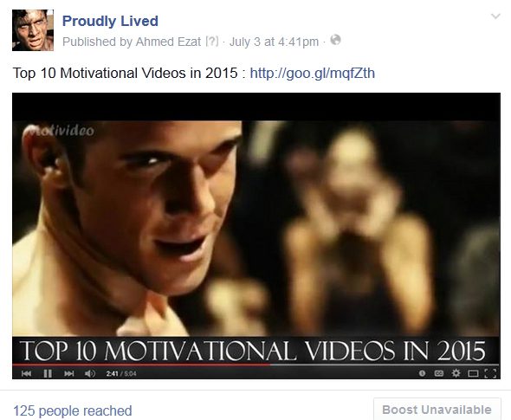
Task: Pause the video with the pause icon
Action: pos(48,373)
